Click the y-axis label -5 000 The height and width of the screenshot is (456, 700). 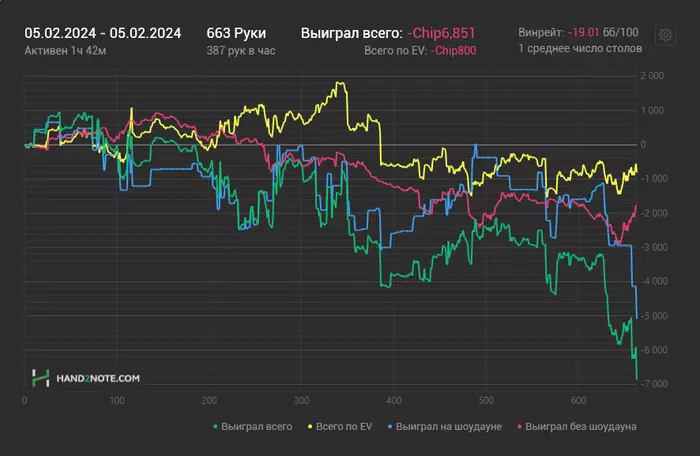point(654,315)
